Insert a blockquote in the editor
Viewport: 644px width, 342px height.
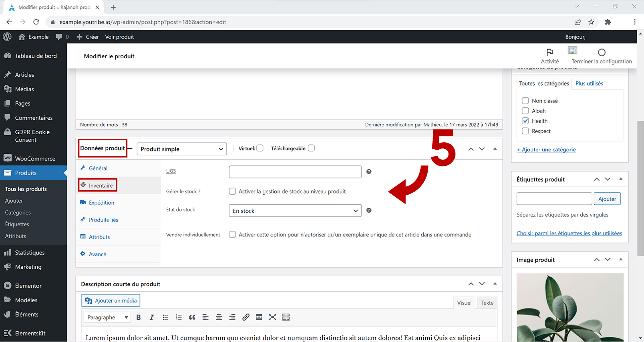tap(192, 317)
